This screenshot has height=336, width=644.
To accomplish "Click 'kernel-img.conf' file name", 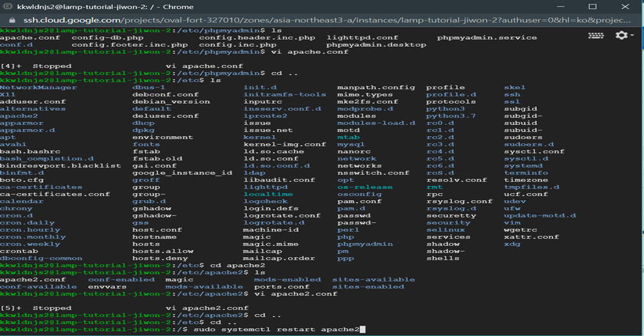I will coord(285,144).
